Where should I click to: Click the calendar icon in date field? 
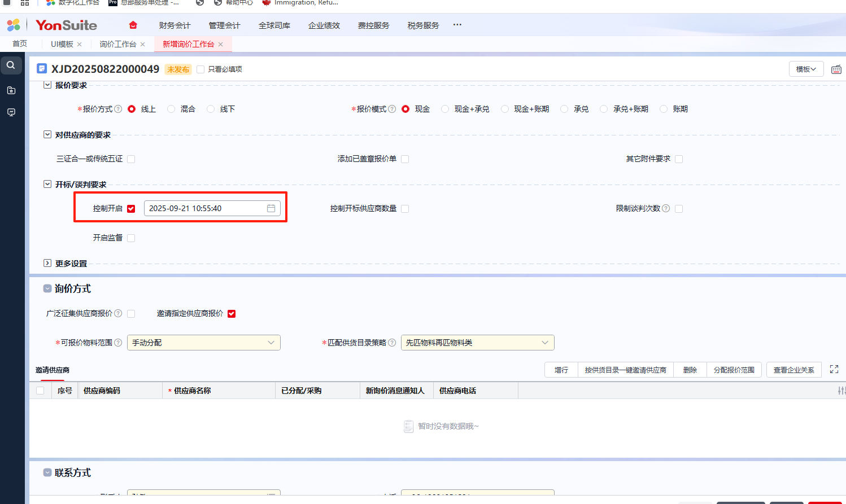pos(271,208)
